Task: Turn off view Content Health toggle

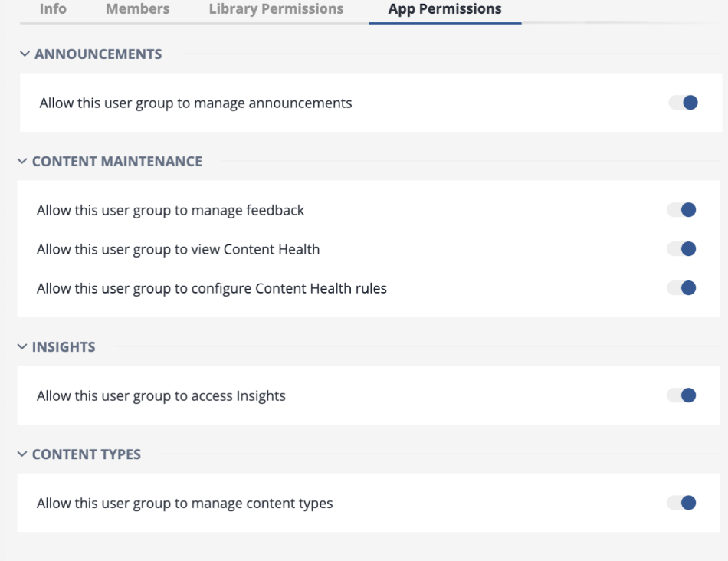Action: tap(681, 249)
